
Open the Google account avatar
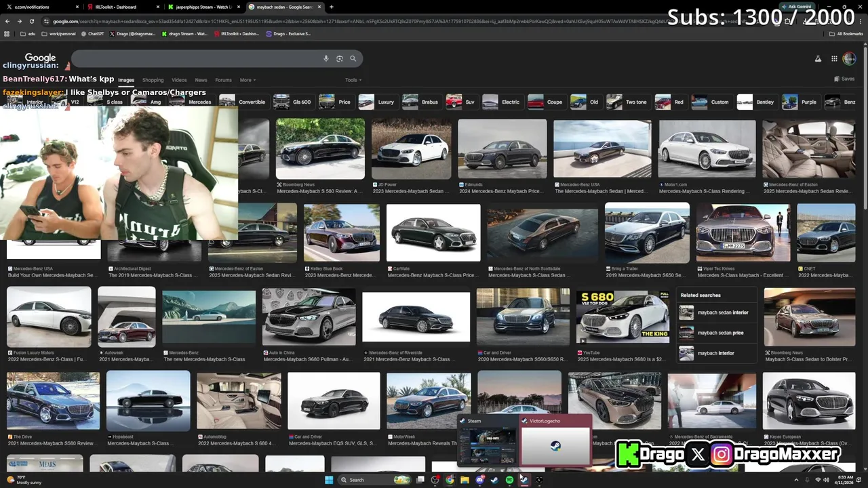click(849, 59)
